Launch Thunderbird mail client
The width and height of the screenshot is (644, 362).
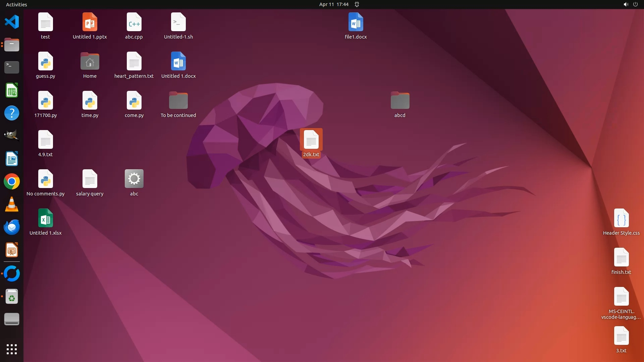[x=12, y=228]
